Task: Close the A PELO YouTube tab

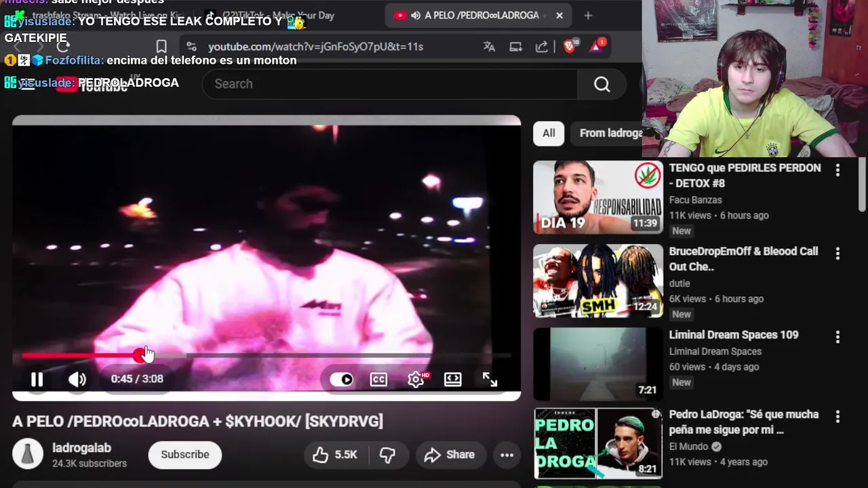Action: pyautogui.click(x=559, y=16)
